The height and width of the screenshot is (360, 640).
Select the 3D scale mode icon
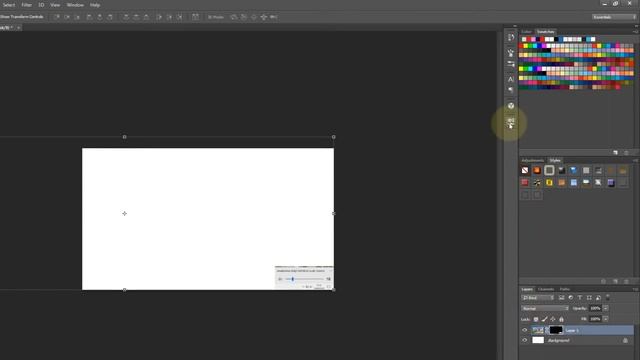[x=273, y=17]
